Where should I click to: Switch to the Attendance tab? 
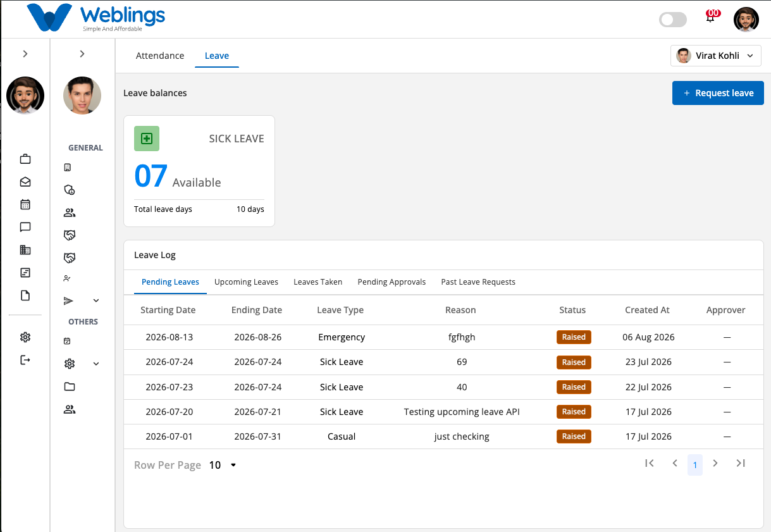click(160, 56)
